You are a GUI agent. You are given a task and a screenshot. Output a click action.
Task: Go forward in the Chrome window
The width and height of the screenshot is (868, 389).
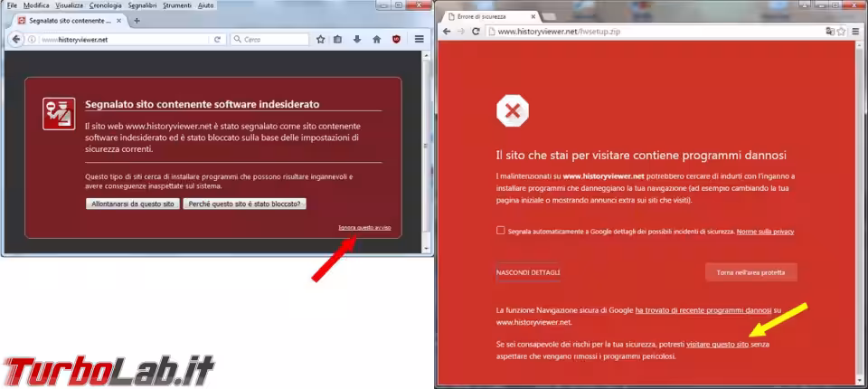coord(461,32)
